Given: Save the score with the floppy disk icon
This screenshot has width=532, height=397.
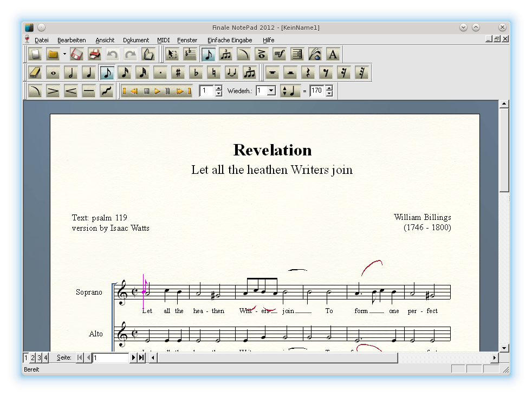Looking at the screenshot, I should 77,54.
